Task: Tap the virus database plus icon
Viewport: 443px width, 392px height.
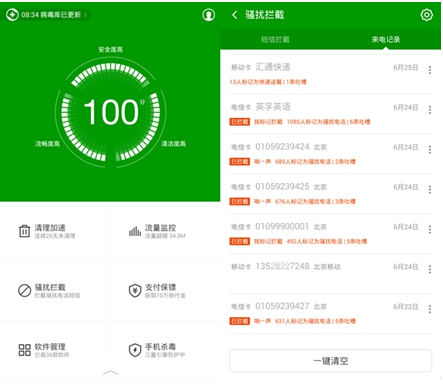Action: point(12,15)
